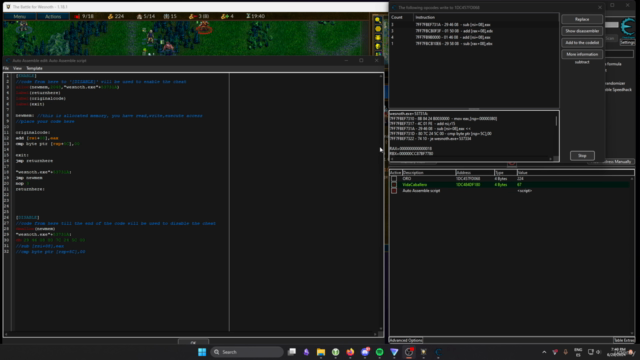Select the Auto Assemble script entry description

421,191
